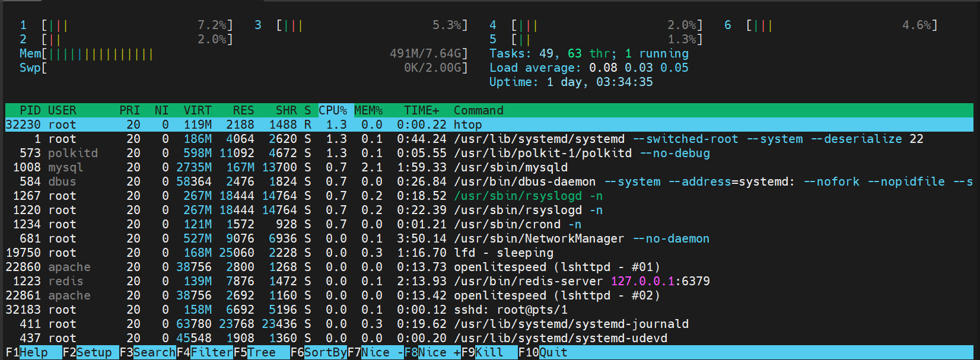Open F3 Search in the footer

pyautogui.click(x=148, y=352)
